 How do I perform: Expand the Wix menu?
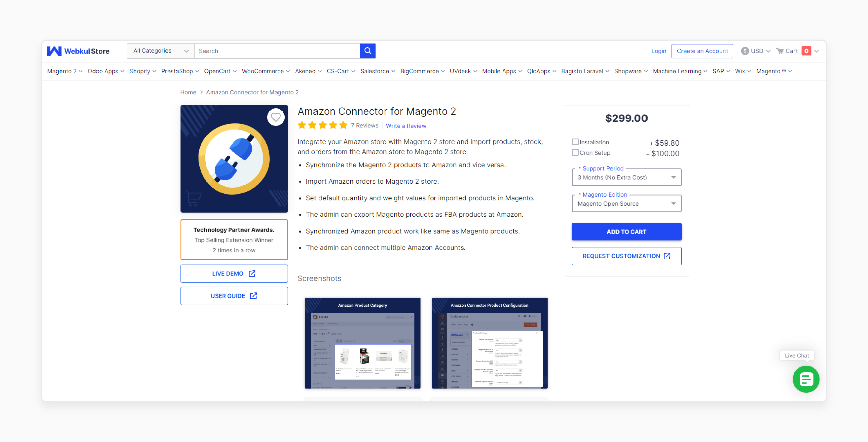(x=743, y=71)
